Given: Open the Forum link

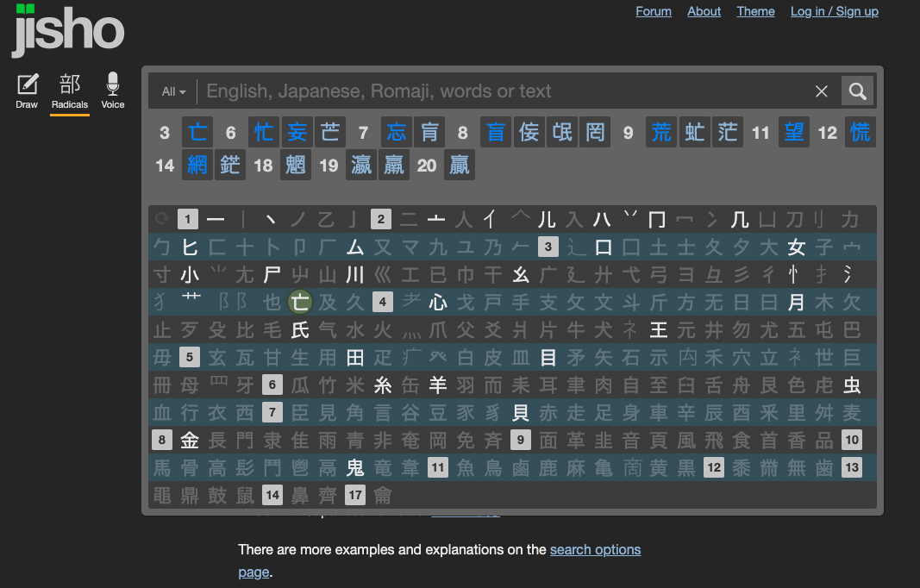Looking at the screenshot, I should pos(653,11).
